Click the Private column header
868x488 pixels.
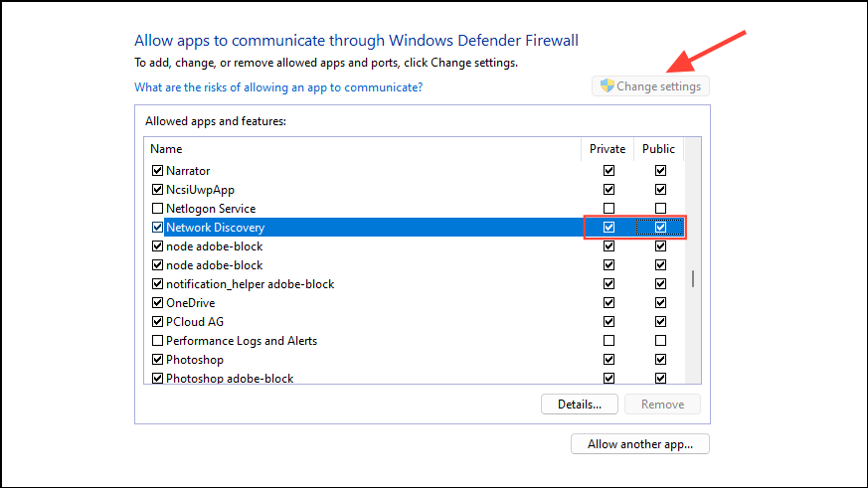point(608,149)
